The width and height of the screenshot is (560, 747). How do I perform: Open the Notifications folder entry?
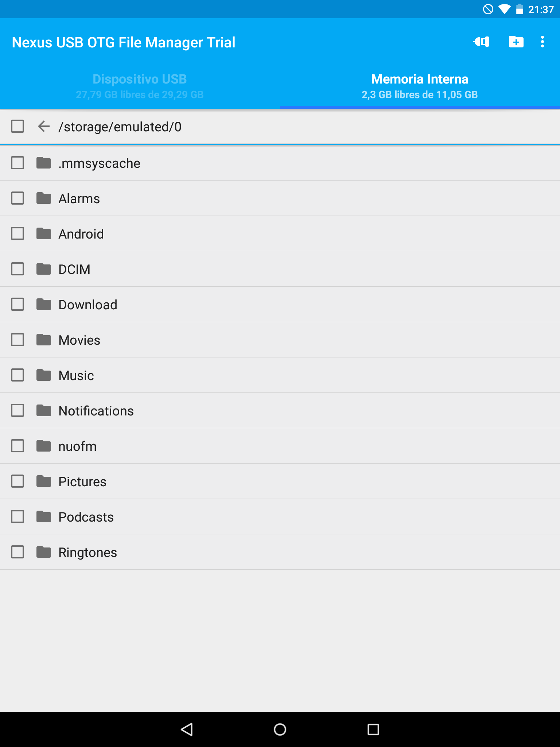click(280, 411)
